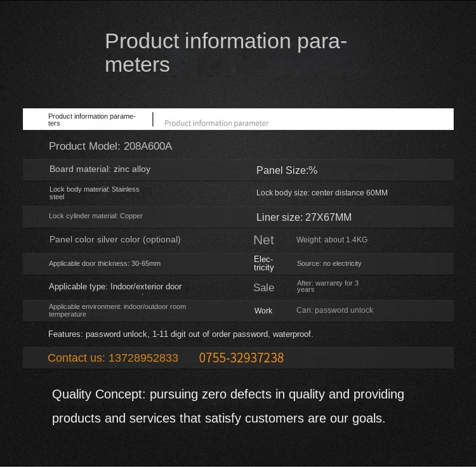Image resolution: width=476 pixels, height=467 pixels.
Task: Select the "Board material: zinc alloy" row
Action: [x=100, y=169]
